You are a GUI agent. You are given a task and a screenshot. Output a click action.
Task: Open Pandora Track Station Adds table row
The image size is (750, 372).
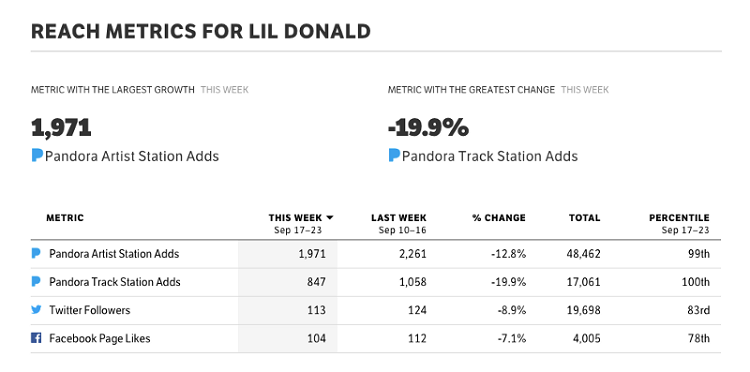point(375,282)
